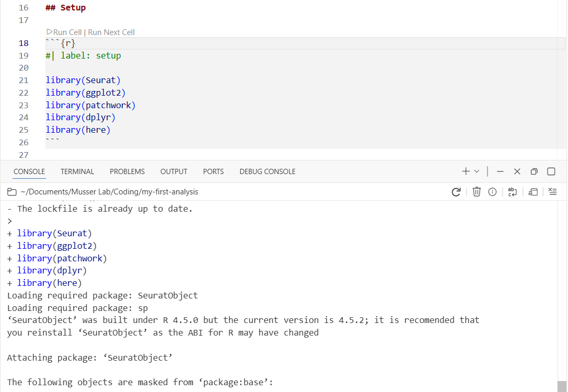Switch to the Terminal tab
Viewport: 568px width, 392px height.
click(77, 171)
